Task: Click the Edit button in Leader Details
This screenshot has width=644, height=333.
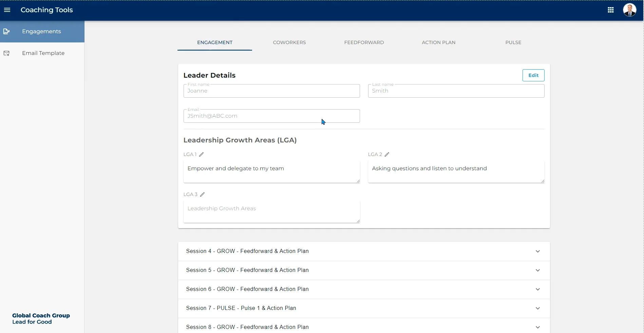Action: pos(533,75)
